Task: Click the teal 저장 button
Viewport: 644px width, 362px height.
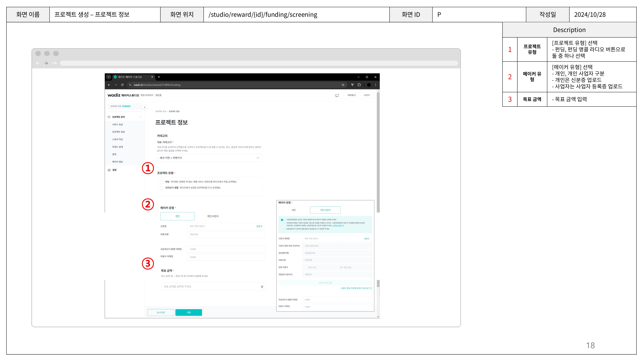Action: [x=189, y=313]
